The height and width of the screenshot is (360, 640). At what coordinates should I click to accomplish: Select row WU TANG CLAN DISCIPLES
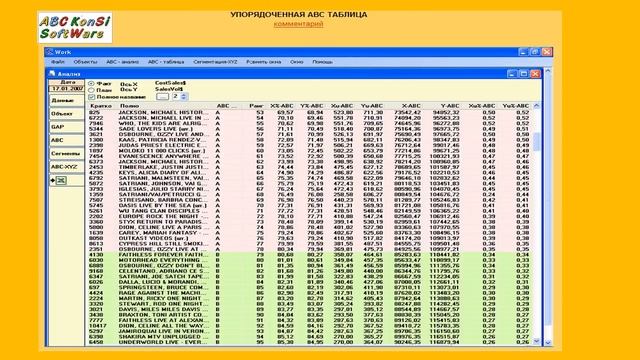[x=308, y=211]
